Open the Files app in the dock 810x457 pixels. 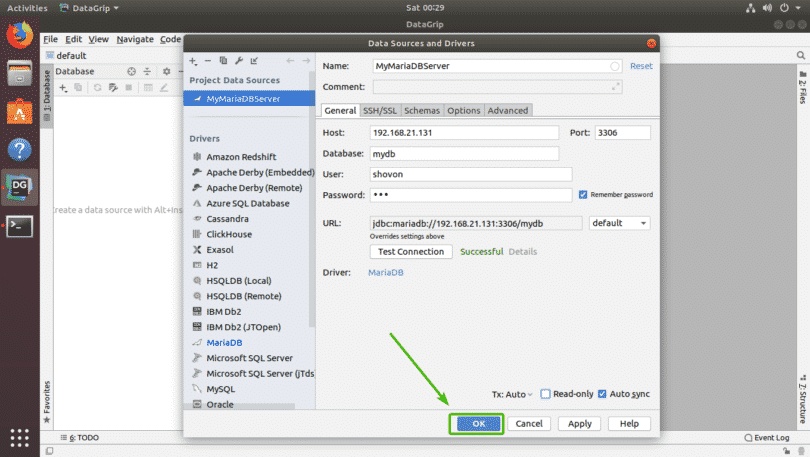pos(20,73)
